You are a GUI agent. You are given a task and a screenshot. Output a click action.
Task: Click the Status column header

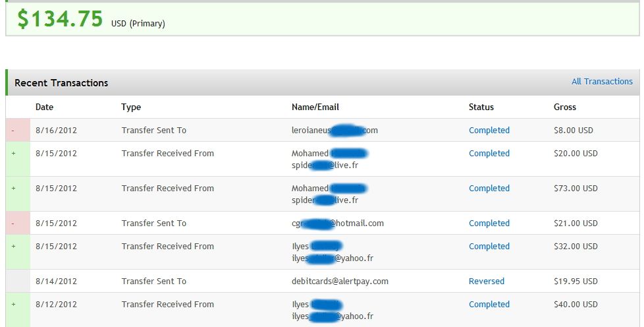click(x=481, y=107)
